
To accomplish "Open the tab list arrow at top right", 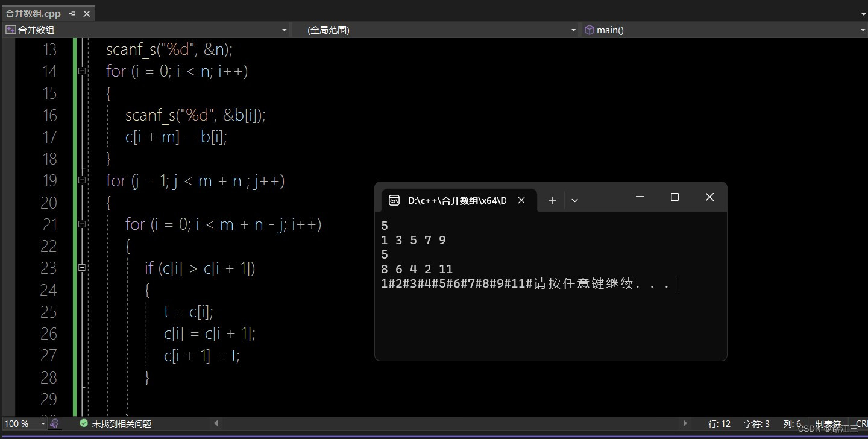I will tap(863, 14).
